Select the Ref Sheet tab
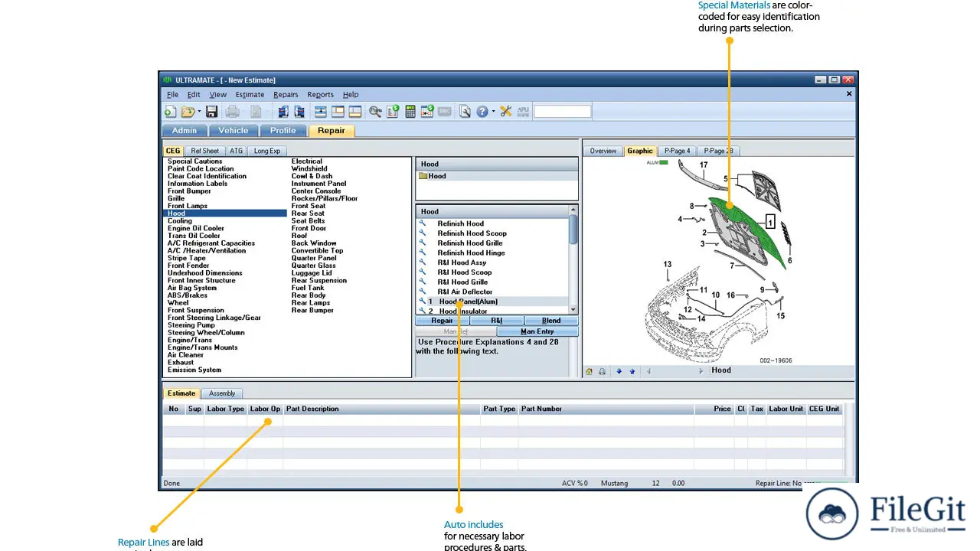The width and height of the screenshot is (980, 551). [204, 151]
